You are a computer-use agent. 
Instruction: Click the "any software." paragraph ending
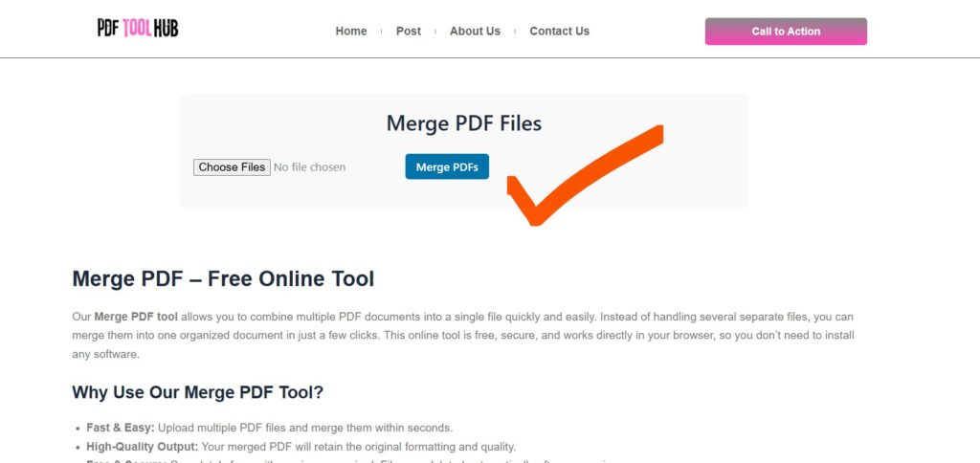105,354
